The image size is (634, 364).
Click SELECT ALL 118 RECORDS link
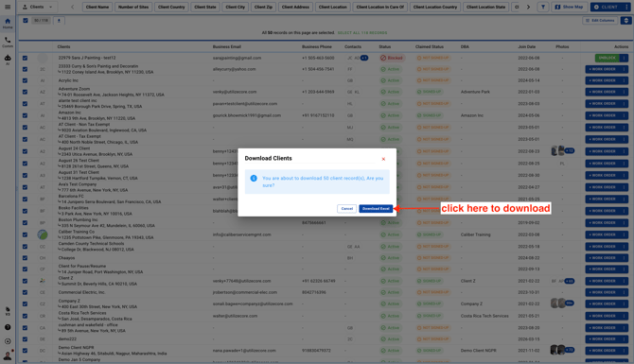click(362, 33)
